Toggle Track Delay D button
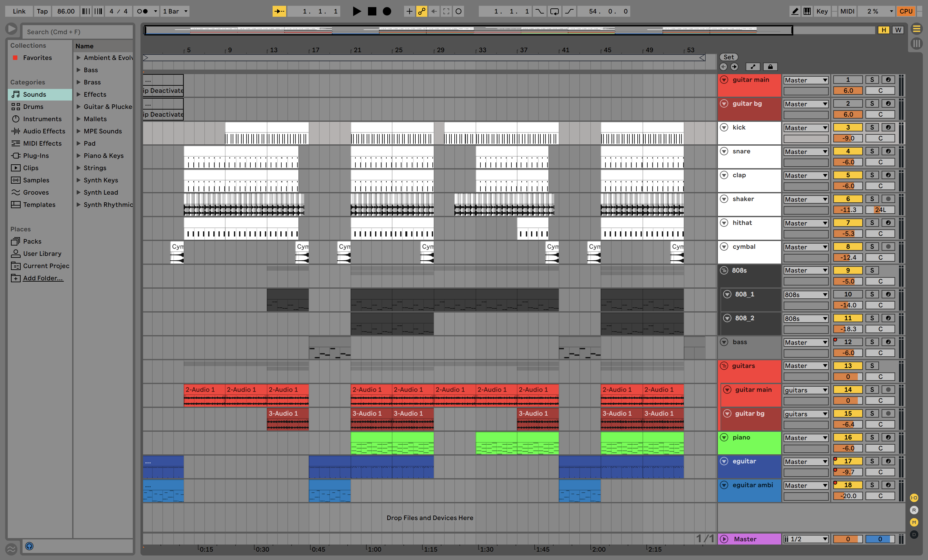The width and height of the screenshot is (928, 560). pyautogui.click(x=914, y=535)
